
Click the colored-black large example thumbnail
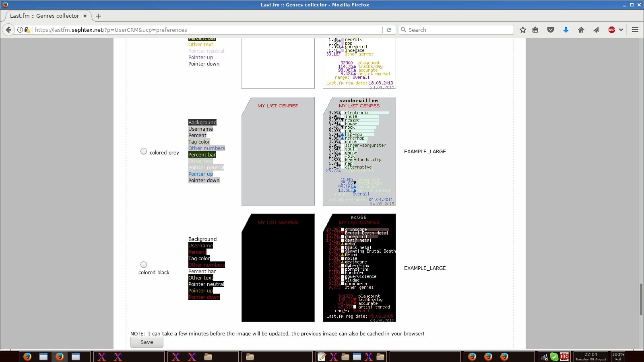click(x=359, y=268)
